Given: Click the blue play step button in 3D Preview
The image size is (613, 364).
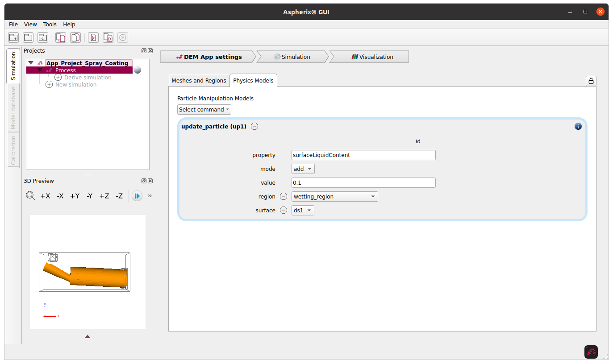Looking at the screenshot, I should [x=137, y=196].
